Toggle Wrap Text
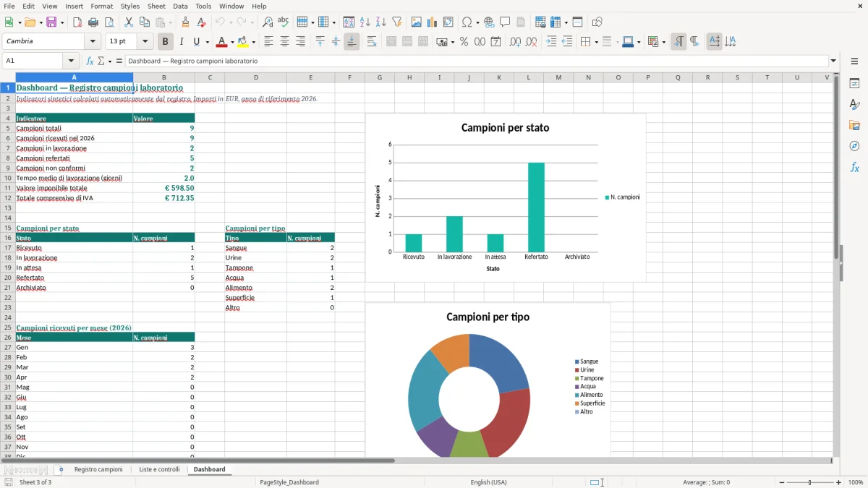The height and width of the screenshot is (488, 868). point(371,42)
